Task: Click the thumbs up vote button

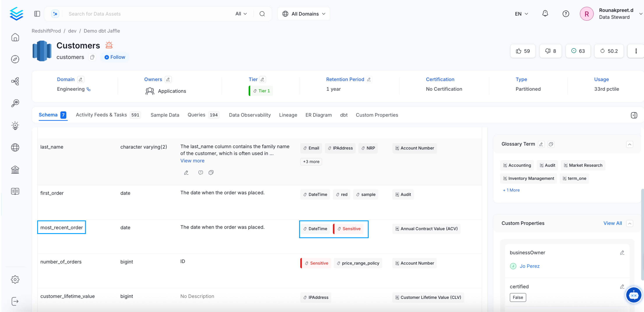Action: [523, 51]
